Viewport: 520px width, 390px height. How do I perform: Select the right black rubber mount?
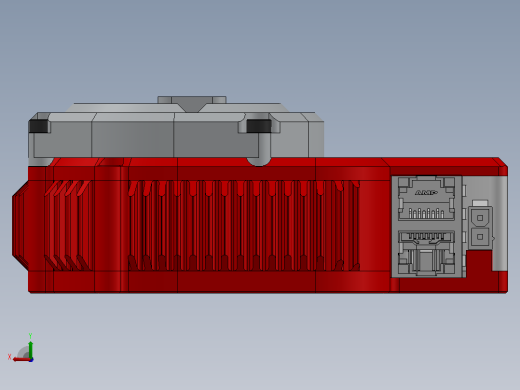click(259, 126)
